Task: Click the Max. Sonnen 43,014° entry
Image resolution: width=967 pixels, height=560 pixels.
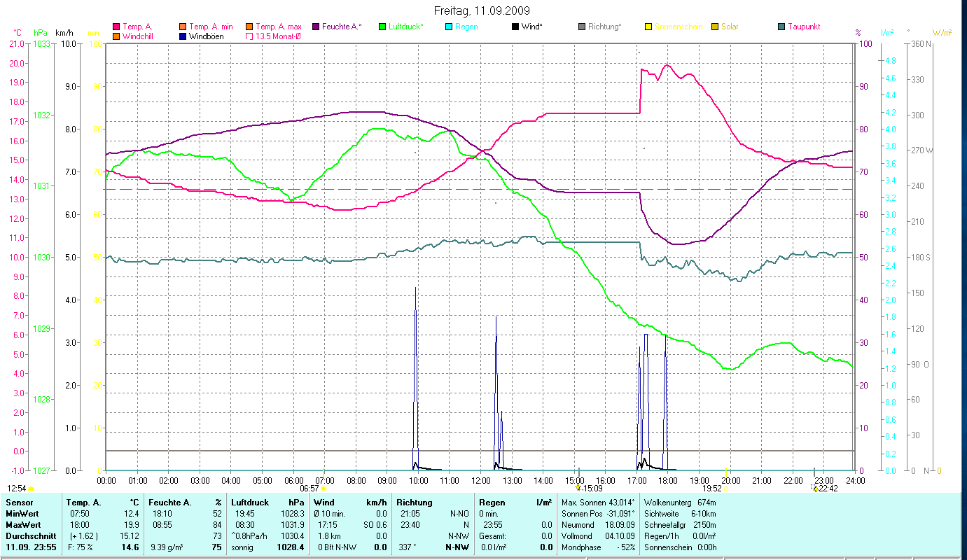Action: 598,503
